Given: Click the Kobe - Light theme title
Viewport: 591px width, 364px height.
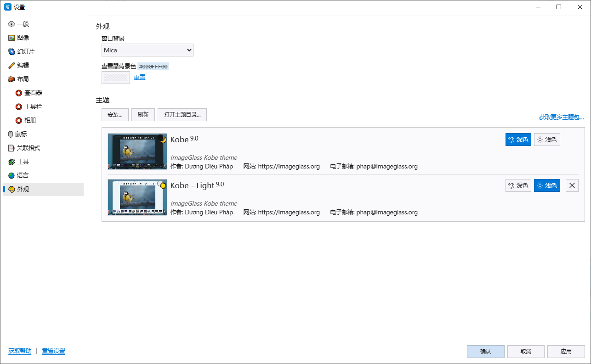Looking at the screenshot, I should click(192, 185).
